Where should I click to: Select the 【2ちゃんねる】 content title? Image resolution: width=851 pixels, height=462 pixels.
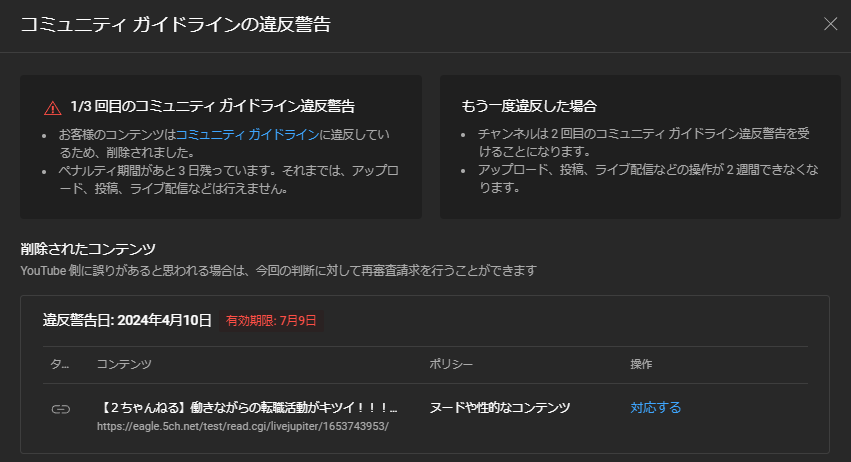click(x=250, y=407)
